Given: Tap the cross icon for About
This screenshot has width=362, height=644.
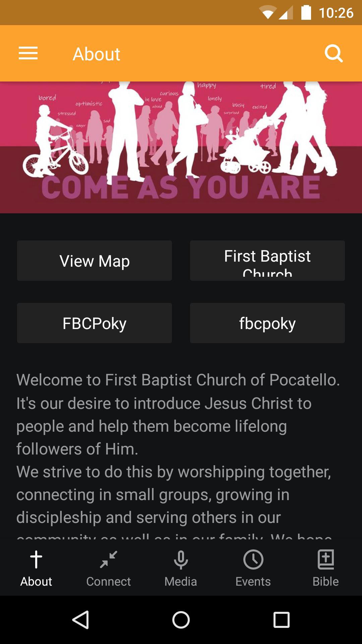Looking at the screenshot, I should click(x=36, y=559).
